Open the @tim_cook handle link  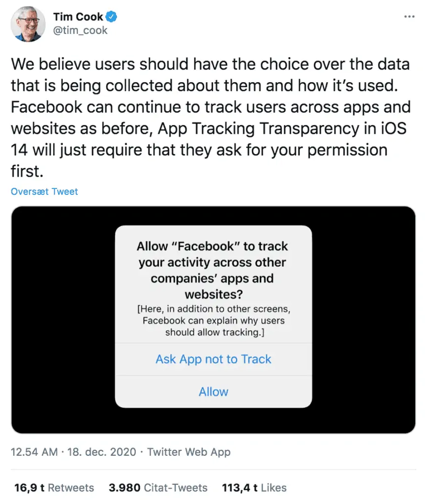pyautogui.click(x=80, y=31)
